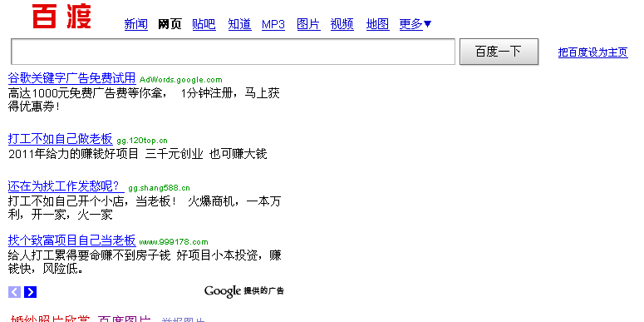Screen dimensions: 644x322
Task: Click 把百度设为主页 homepage link
Action: [592, 52]
